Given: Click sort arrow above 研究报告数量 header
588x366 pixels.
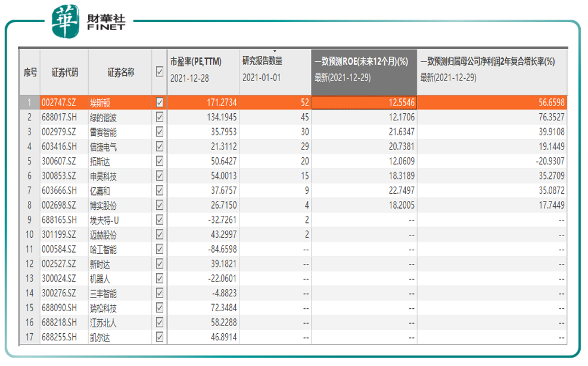Looking at the screenshot, I should (275, 51).
